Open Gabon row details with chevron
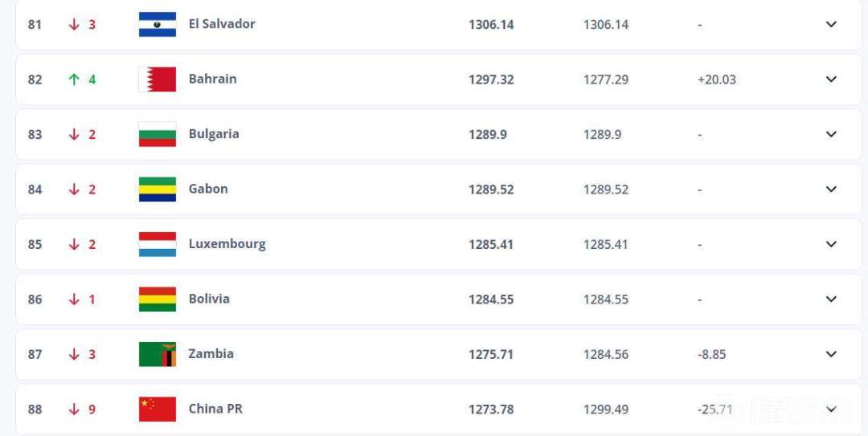Viewport: 868px width, 436px height. (x=831, y=189)
